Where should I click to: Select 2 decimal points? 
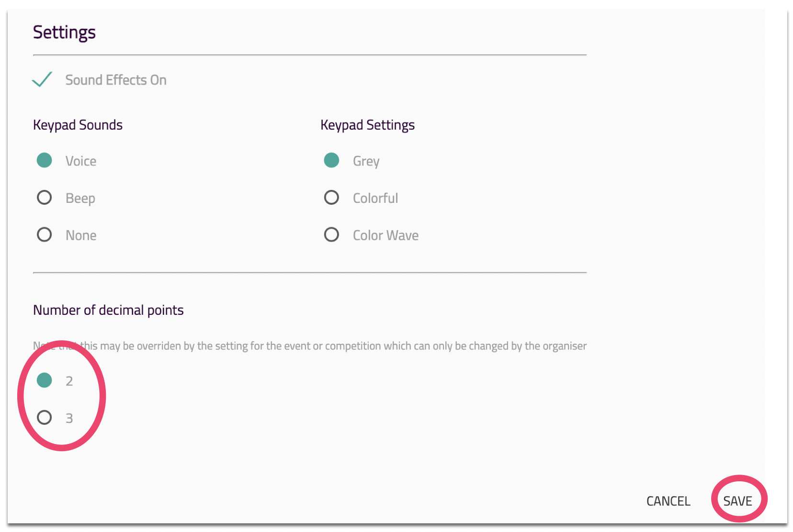tap(45, 380)
